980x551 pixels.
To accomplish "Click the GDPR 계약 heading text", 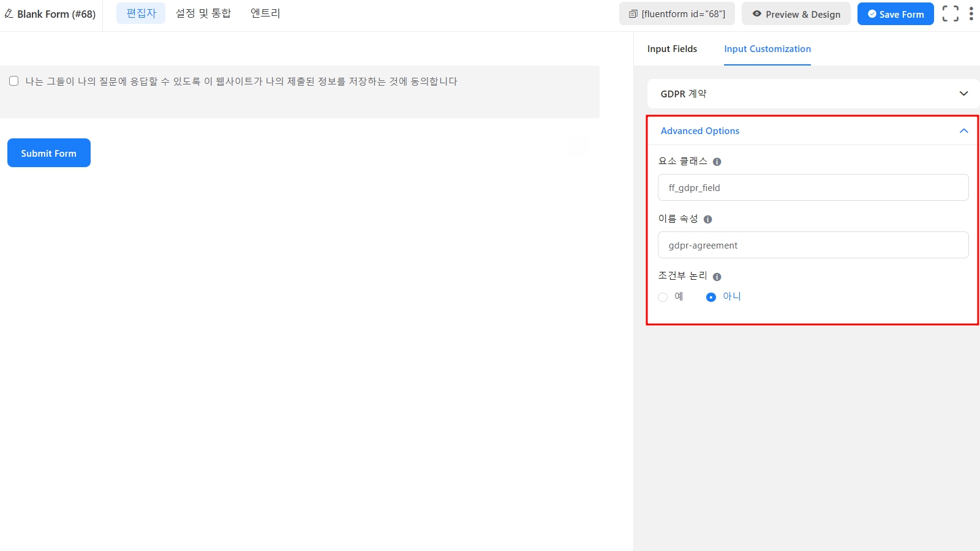I will (x=684, y=94).
